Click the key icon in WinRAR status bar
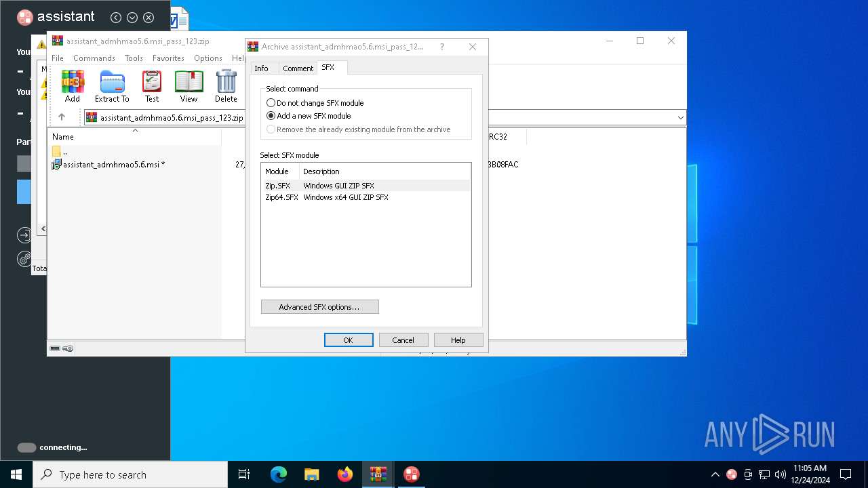This screenshot has width=868, height=488. click(68, 348)
